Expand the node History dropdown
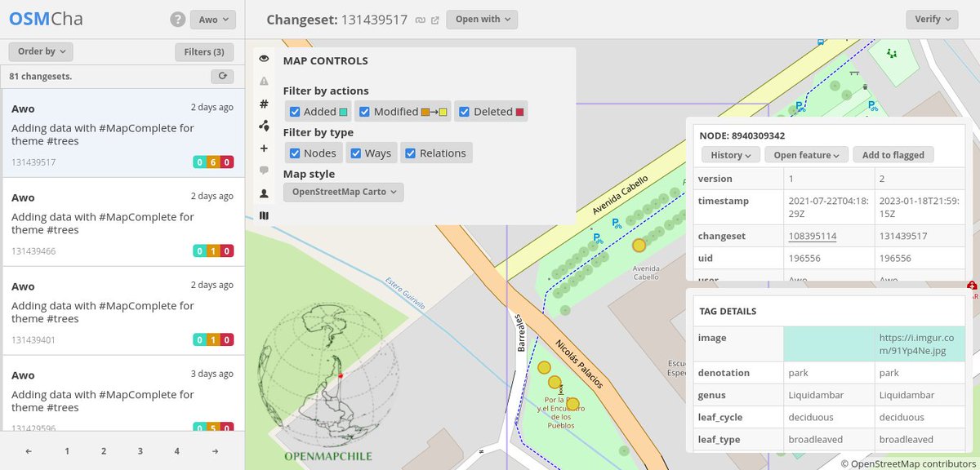Screen dimensions: 980x470 [731, 155]
